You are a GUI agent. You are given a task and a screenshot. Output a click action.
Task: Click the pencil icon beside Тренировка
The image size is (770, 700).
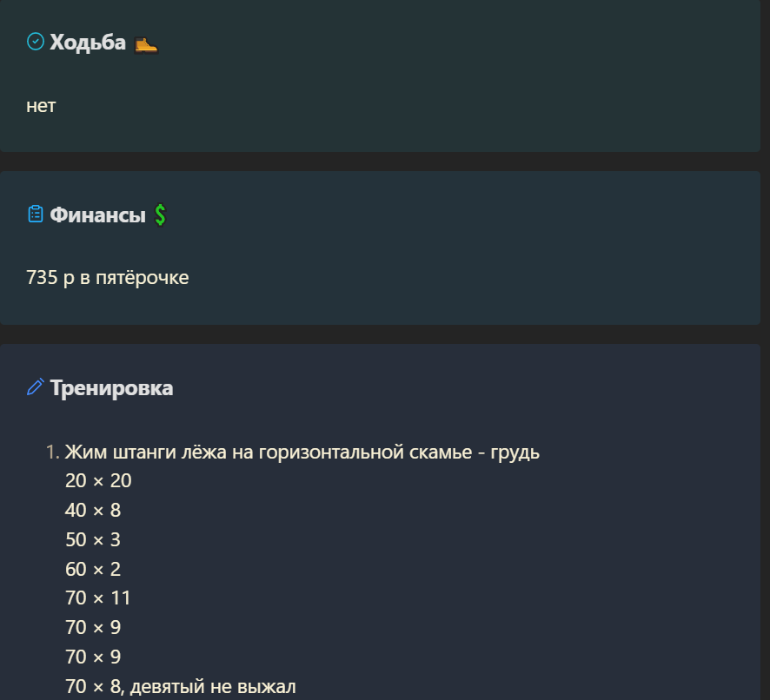tap(36, 386)
